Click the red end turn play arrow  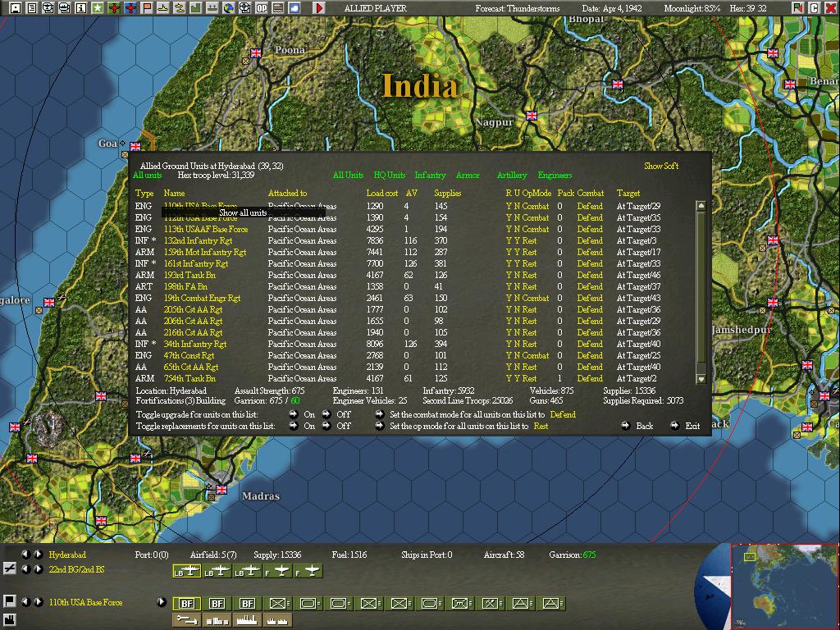pyautogui.click(x=319, y=7)
